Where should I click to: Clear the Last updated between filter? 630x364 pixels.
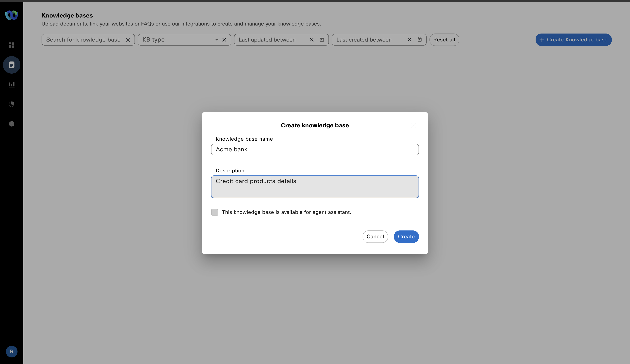click(312, 40)
